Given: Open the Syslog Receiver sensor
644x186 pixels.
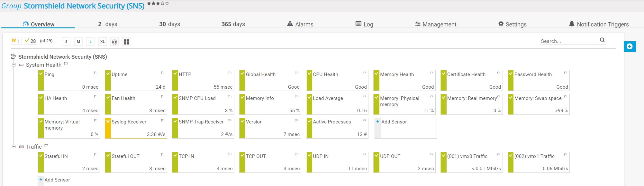Looking at the screenshot, I should (129, 122).
